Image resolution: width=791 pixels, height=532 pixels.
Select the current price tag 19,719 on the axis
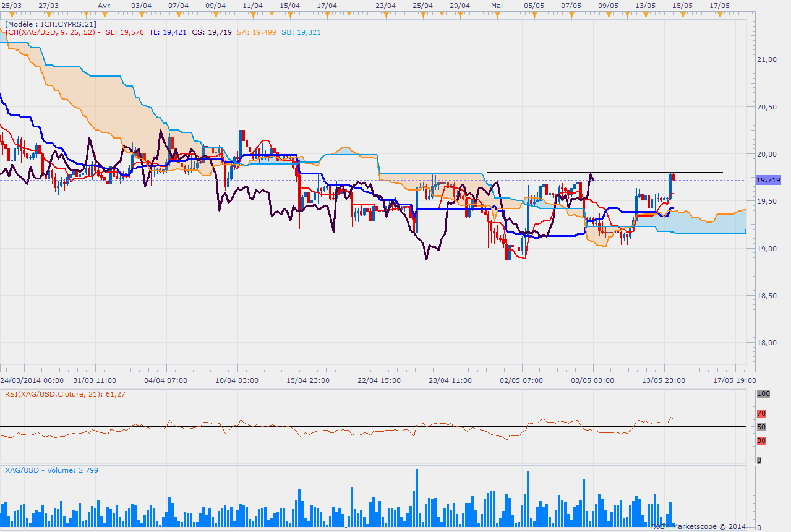pyautogui.click(x=767, y=180)
